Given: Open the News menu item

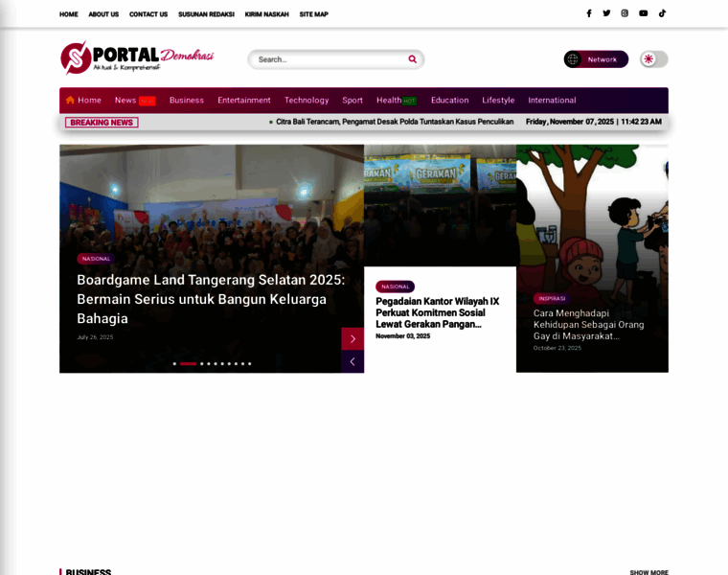Looking at the screenshot, I should point(125,101).
